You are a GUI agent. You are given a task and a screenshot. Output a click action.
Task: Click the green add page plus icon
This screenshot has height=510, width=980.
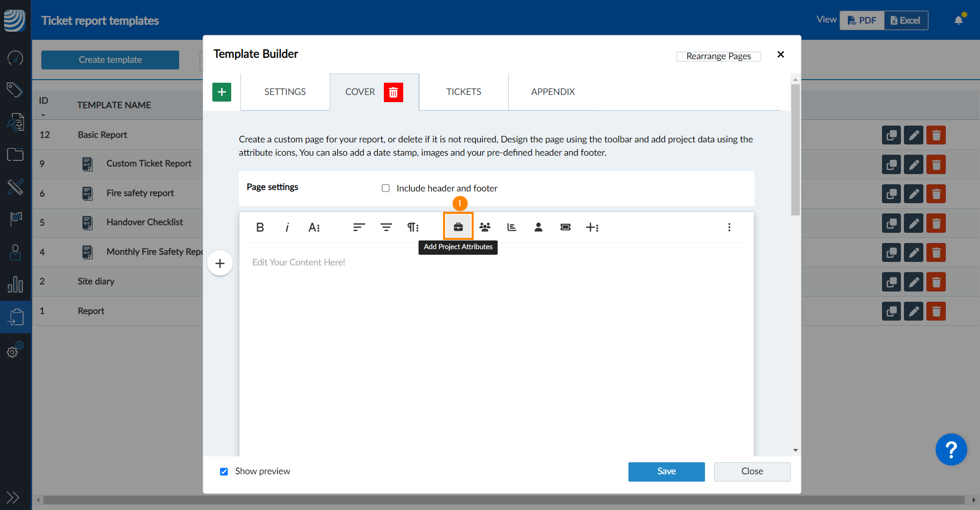tap(222, 92)
